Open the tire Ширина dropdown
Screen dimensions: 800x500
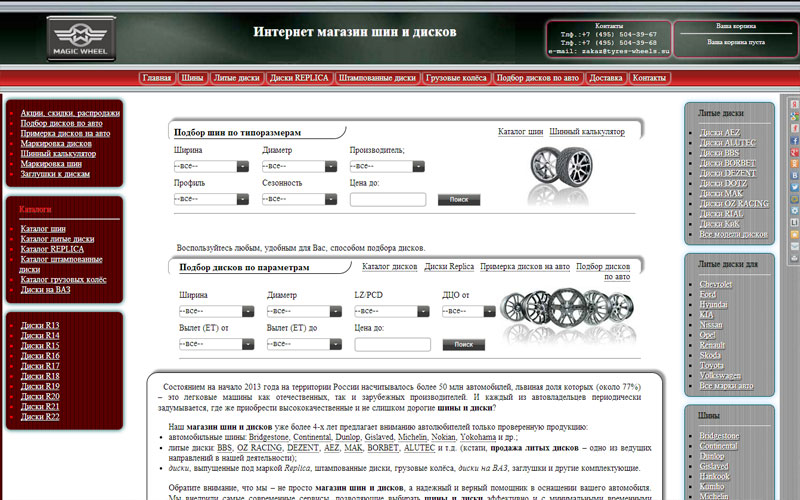pyautogui.click(x=211, y=166)
